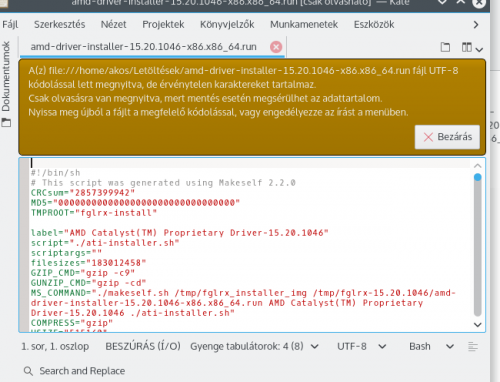Click the scriptargs="" line
This screenshot has height=382, width=500.
66,253
